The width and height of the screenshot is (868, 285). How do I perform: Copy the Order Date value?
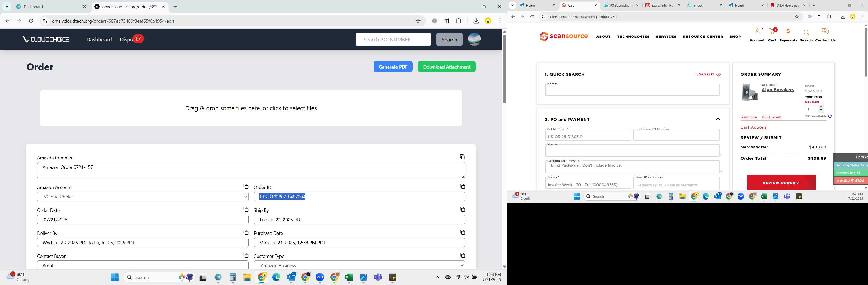click(x=246, y=209)
